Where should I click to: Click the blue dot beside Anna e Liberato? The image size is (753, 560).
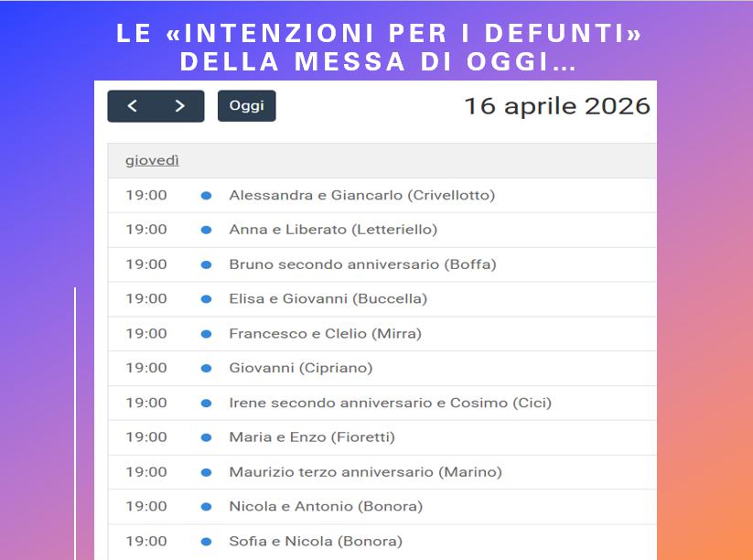pyautogui.click(x=206, y=230)
